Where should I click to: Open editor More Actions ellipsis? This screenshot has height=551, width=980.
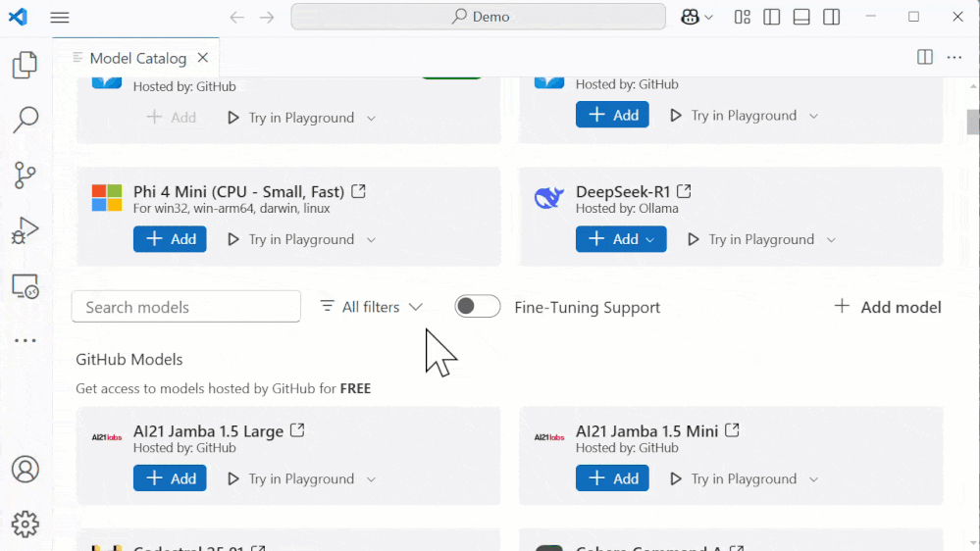(x=954, y=58)
